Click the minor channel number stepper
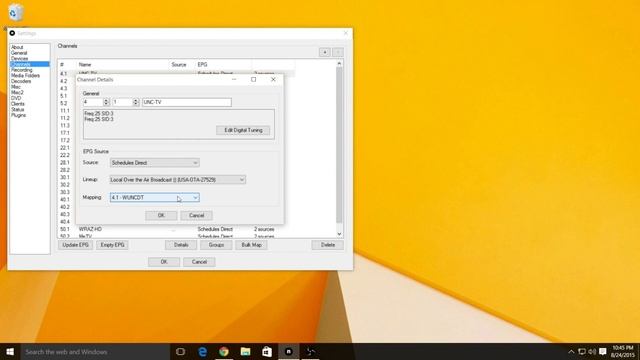640x360 pixels. 136,102
